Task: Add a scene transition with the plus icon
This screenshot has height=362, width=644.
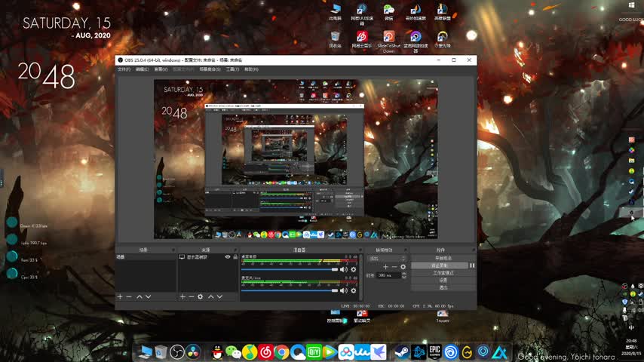Action: 385,267
